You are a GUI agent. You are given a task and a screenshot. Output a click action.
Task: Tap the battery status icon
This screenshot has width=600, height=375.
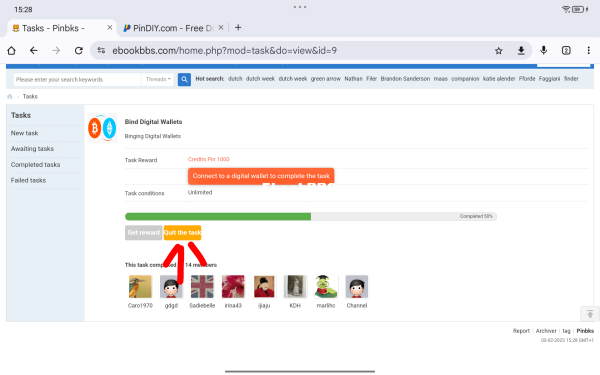coord(578,9)
